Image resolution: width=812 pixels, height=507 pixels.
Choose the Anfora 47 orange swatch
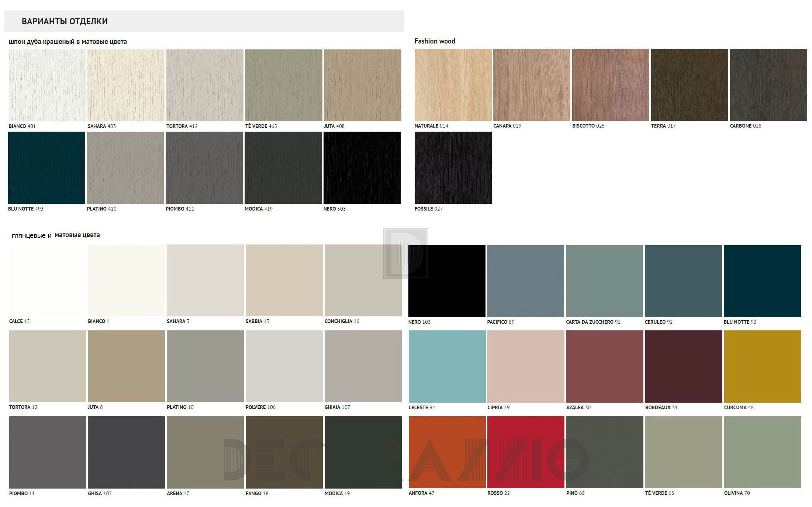447,452
